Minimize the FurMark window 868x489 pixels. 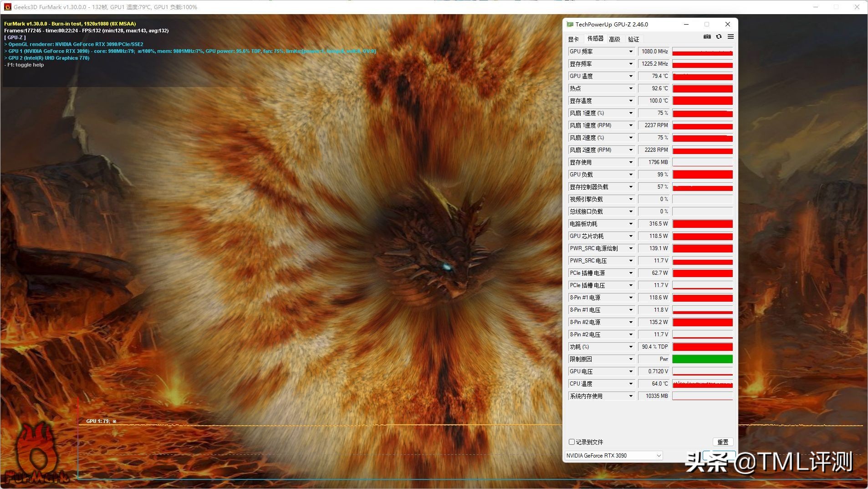point(816,7)
